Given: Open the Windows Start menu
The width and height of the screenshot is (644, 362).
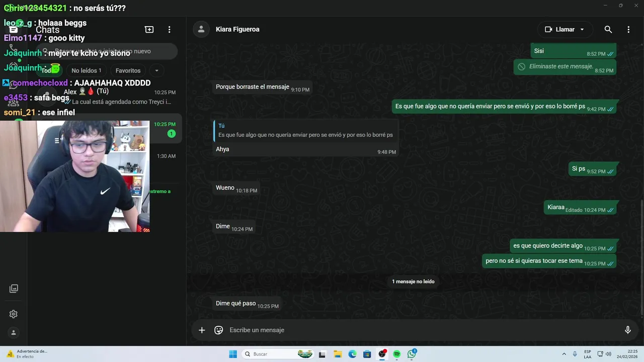Looking at the screenshot, I should [233, 354].
